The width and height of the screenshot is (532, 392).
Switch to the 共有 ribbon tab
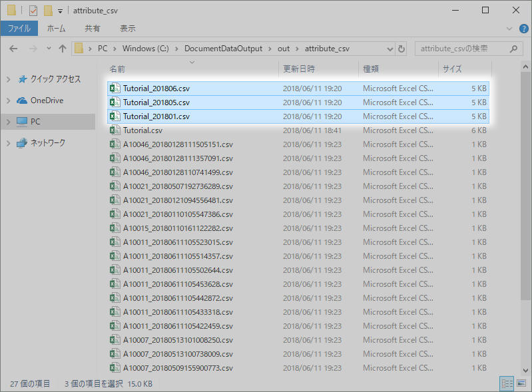coord(93,29)
